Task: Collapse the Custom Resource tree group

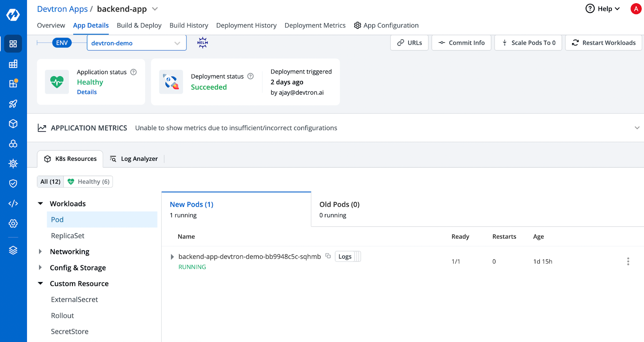Action: pos(40,284)
